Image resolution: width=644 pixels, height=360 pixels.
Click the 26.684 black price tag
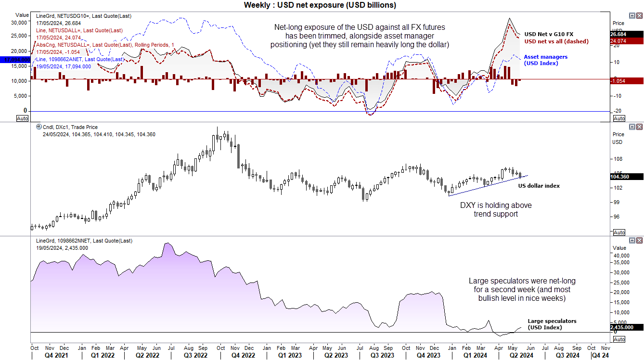626,35
